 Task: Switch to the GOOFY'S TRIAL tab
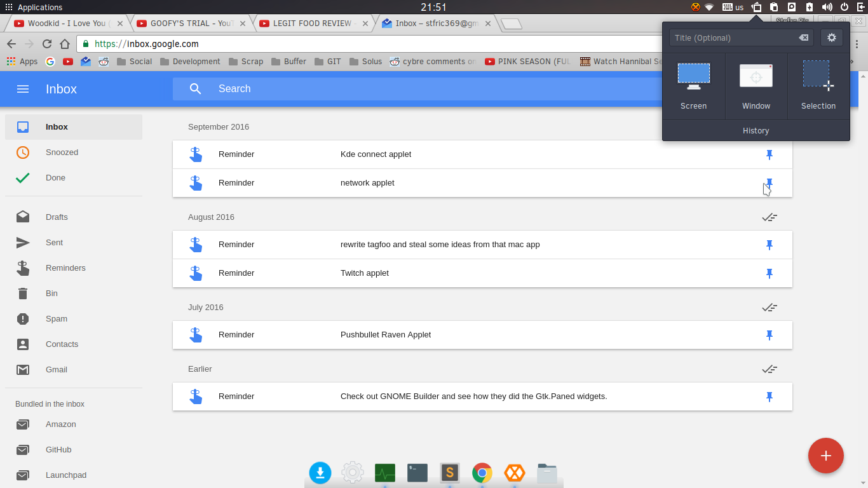click(191, 24)
